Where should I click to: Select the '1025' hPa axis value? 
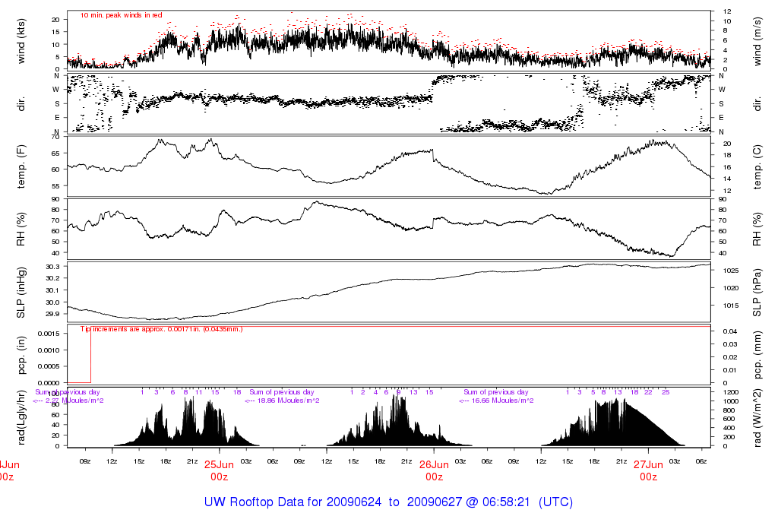pos(730,271)
